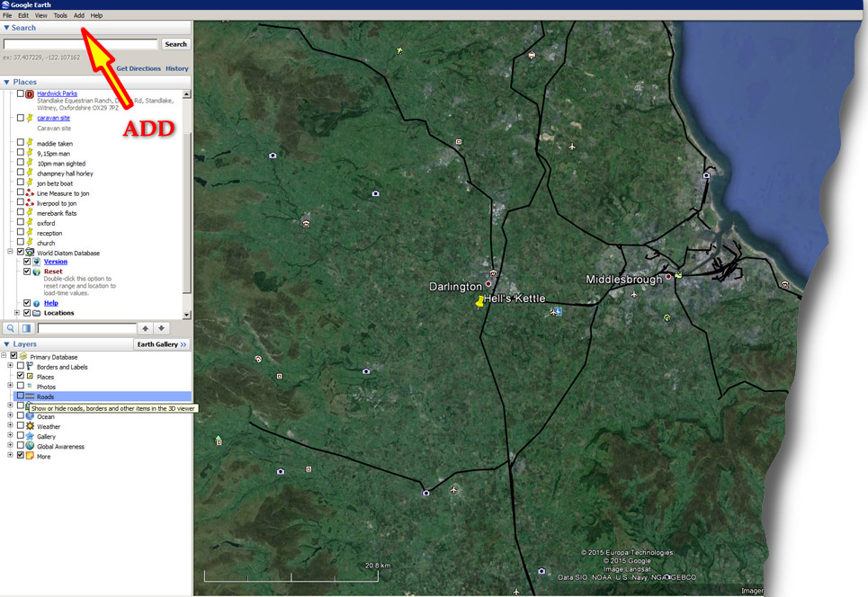Click the liverpool to jon path icon
Screen dimensions: 868x597
pyautogui.click(x=30, y=202)
